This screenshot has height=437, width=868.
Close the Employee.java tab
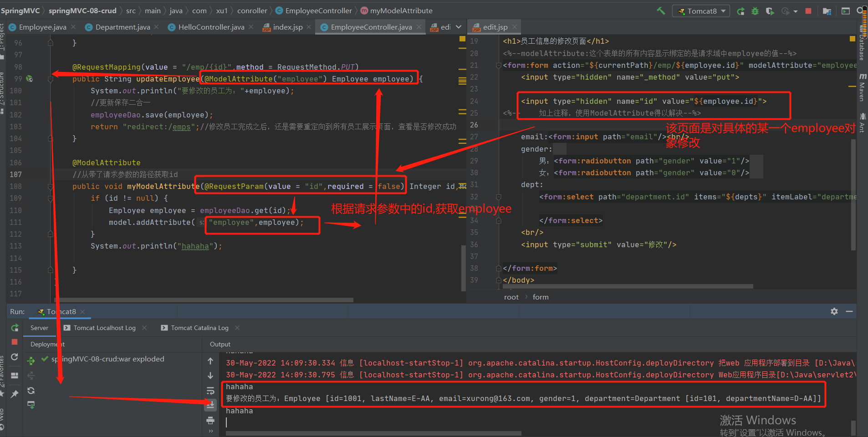(73, 27)
